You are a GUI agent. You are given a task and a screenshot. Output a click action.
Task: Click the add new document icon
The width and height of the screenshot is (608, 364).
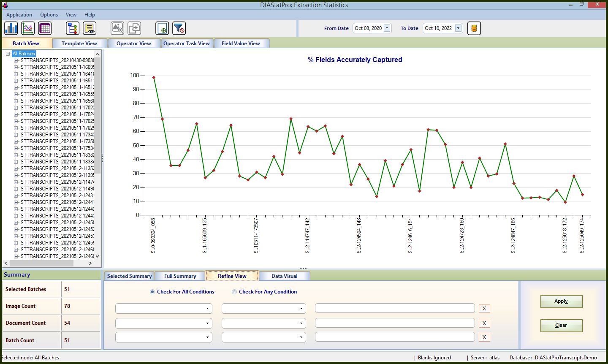click(162, 28)
